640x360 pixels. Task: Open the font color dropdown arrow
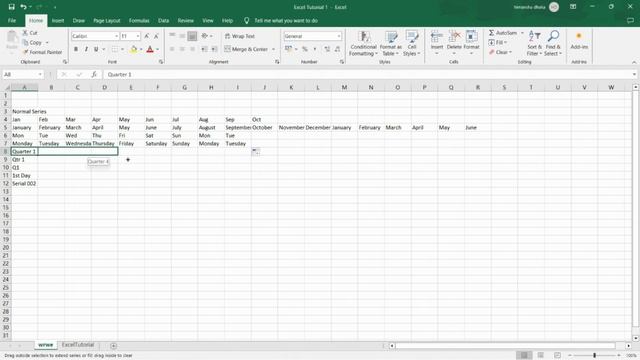pos(158,49)
